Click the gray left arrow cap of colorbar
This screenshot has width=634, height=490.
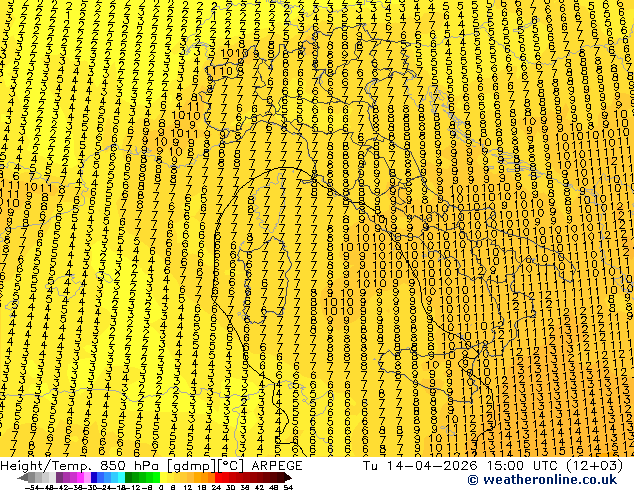coord(23,477)
